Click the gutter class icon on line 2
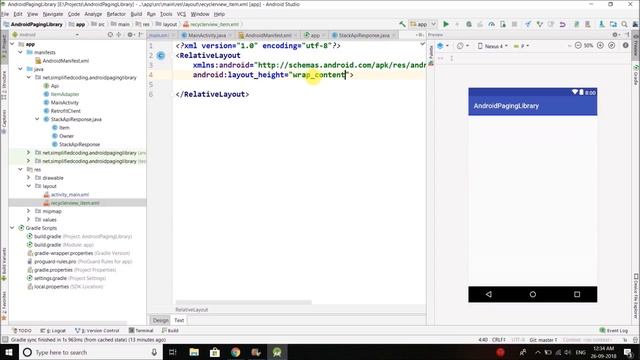Viewport: 640px width, 360px height. (161, 56)
